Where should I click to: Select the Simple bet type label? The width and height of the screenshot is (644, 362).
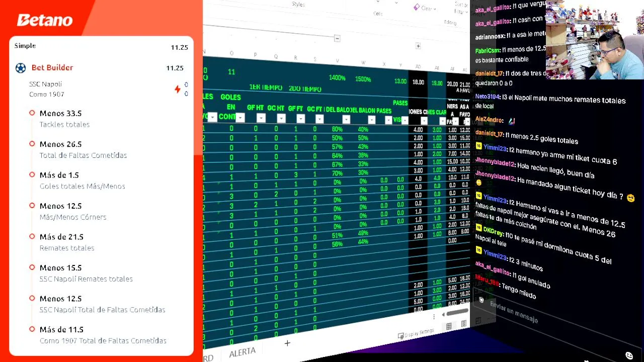(25, 46)
